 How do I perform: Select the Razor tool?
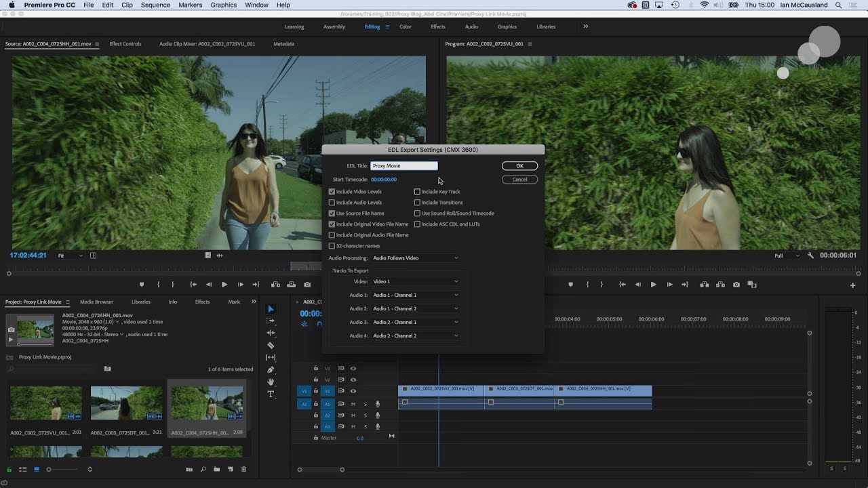coord(271,345)
